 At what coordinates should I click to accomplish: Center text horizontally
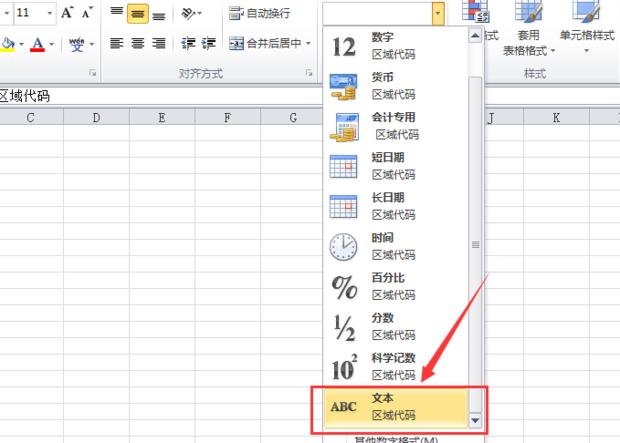click(x=138, y=43)
